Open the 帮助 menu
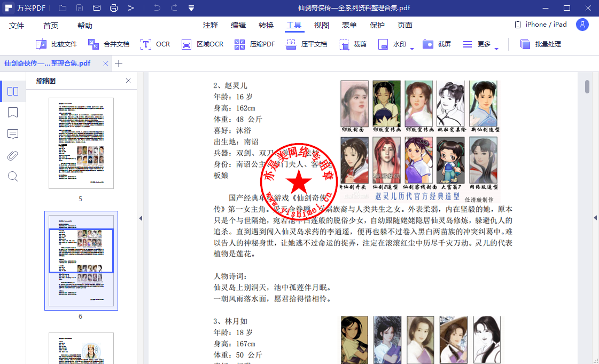The height and width of the screenshot is (364, 599). coord(85,26)
